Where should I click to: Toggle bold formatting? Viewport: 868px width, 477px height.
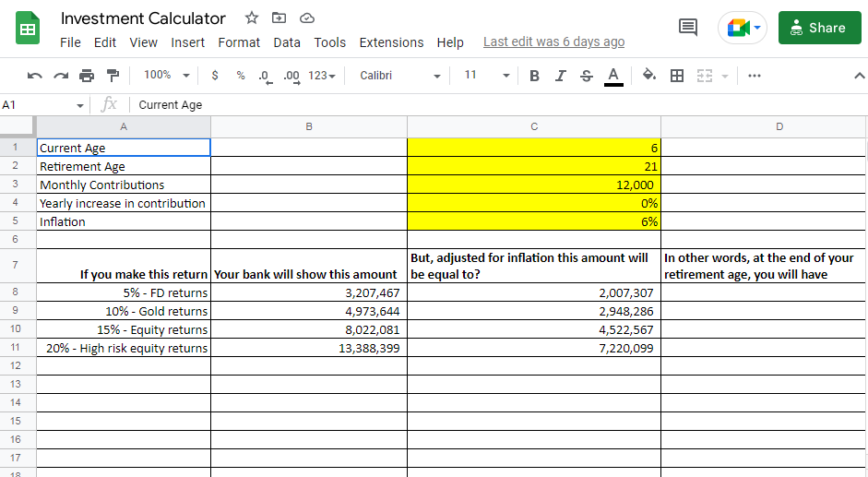pos(534,76)
